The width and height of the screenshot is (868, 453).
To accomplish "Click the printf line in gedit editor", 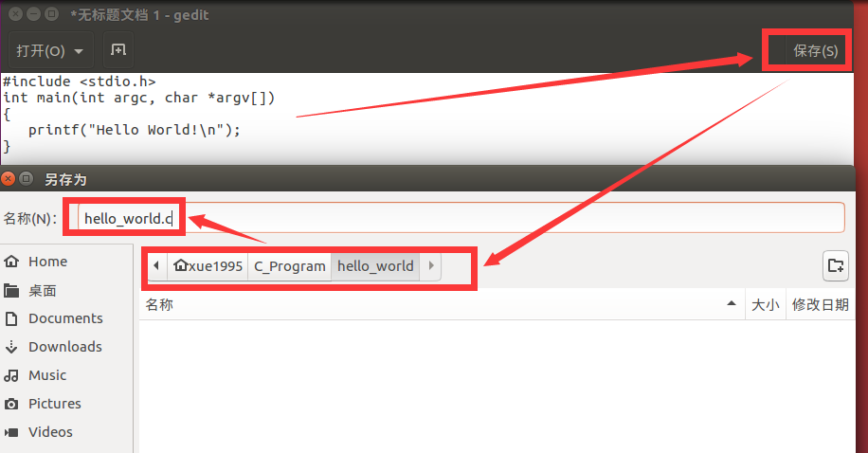I will tap(135, 130).
